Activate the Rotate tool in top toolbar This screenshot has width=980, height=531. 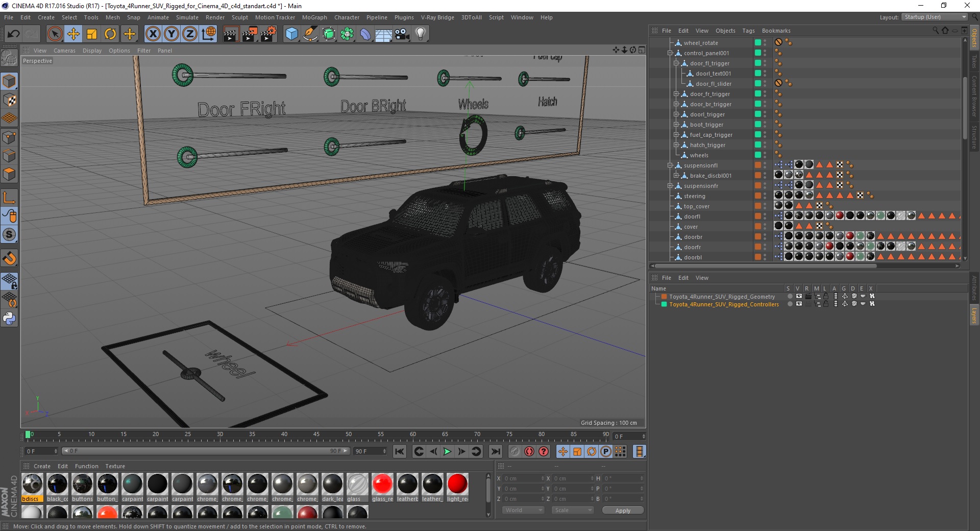(x=110, y=34)
